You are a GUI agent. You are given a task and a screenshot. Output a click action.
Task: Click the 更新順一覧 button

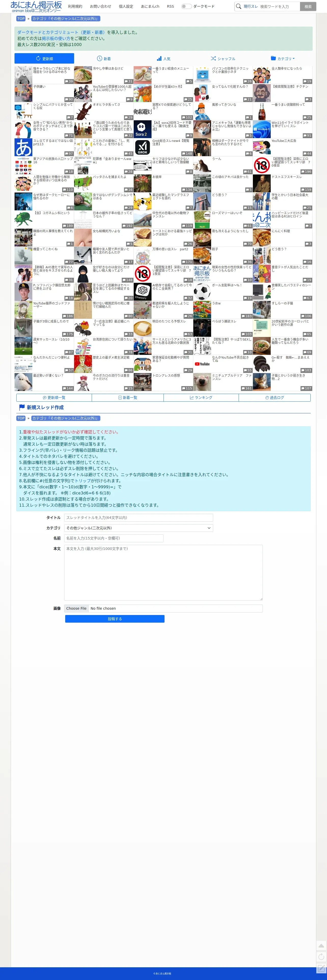(54, 398)
